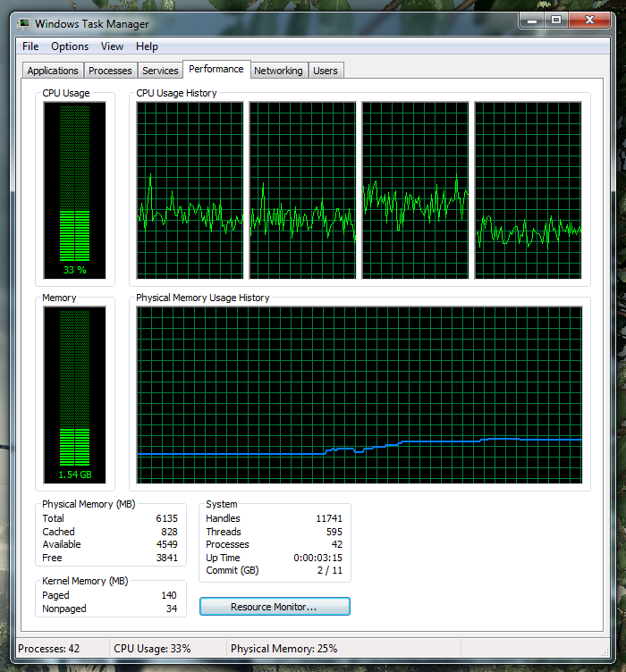Click the Memory meter showing 1.54 GB
The height and width of the screenshot is (672, 626).
tap(74, 395)
